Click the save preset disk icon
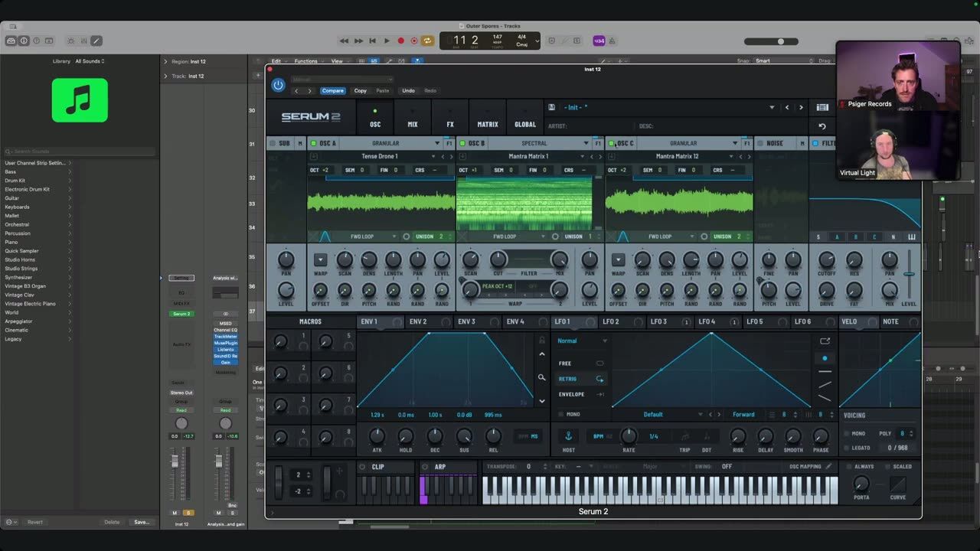The image size is (980, 551). 551,107
